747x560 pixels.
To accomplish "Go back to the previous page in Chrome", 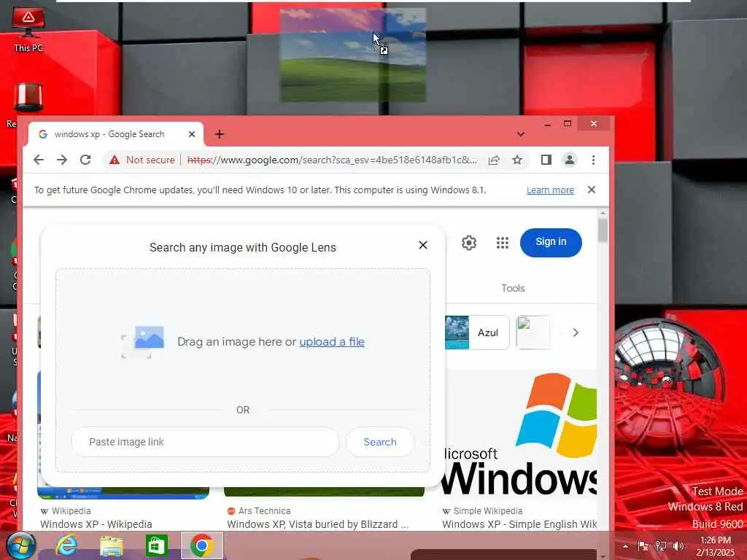I will pyautogui.click(x=39, y=160).
